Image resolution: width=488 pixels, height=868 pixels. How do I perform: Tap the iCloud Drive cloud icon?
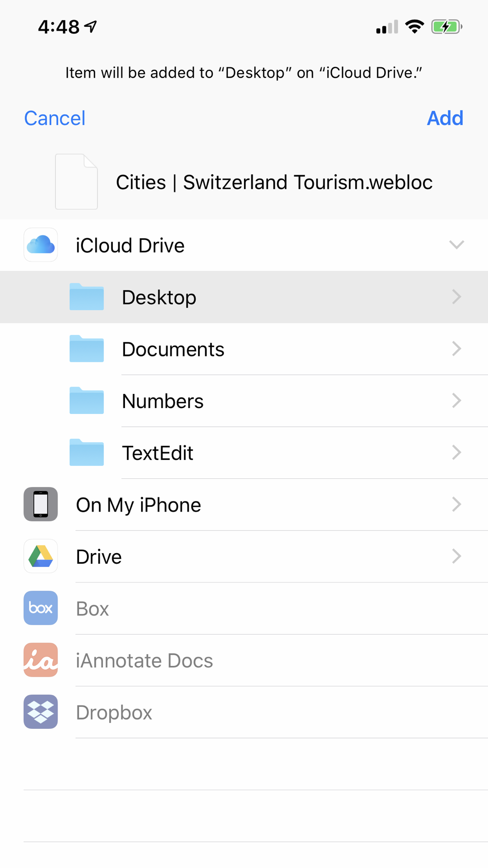click(41, 245)
